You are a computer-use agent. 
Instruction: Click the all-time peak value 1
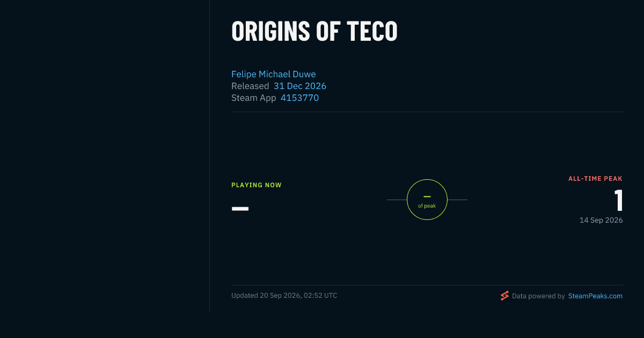point(619,201)
